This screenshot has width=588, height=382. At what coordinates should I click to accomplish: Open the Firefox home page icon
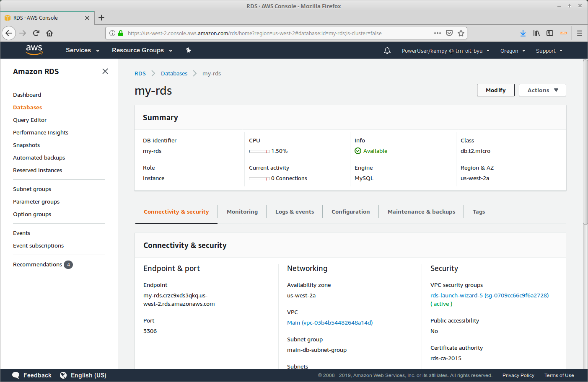pyautogui.click(x=49, y=33)
